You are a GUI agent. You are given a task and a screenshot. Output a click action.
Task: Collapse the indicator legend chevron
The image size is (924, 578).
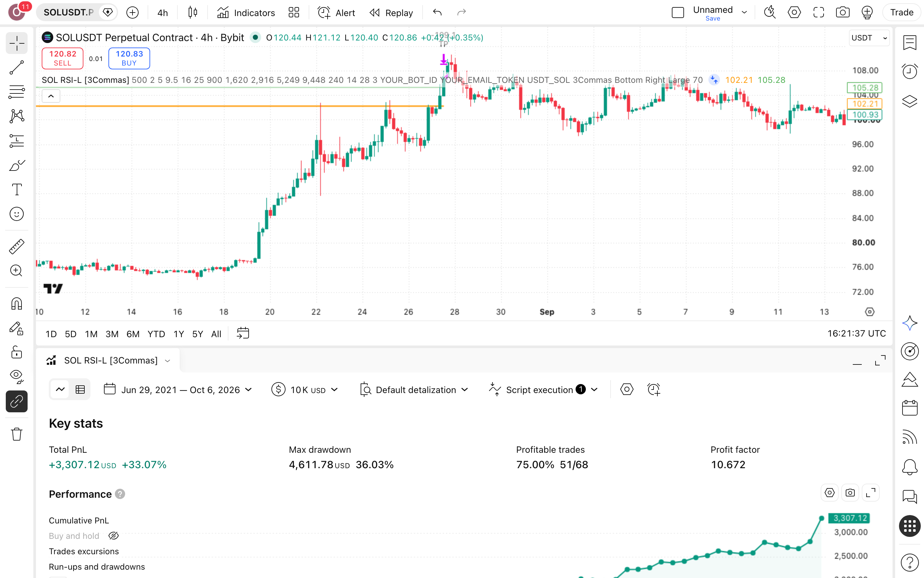click(51, 96)
